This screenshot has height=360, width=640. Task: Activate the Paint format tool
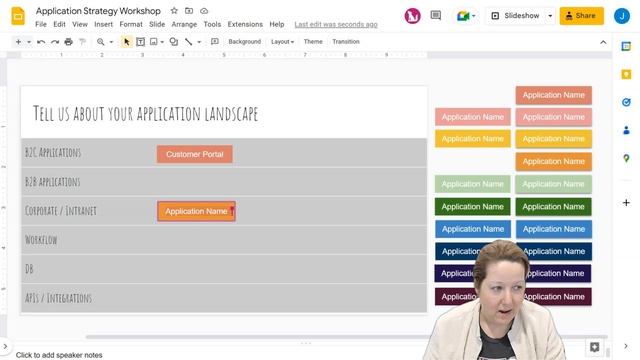82,42
